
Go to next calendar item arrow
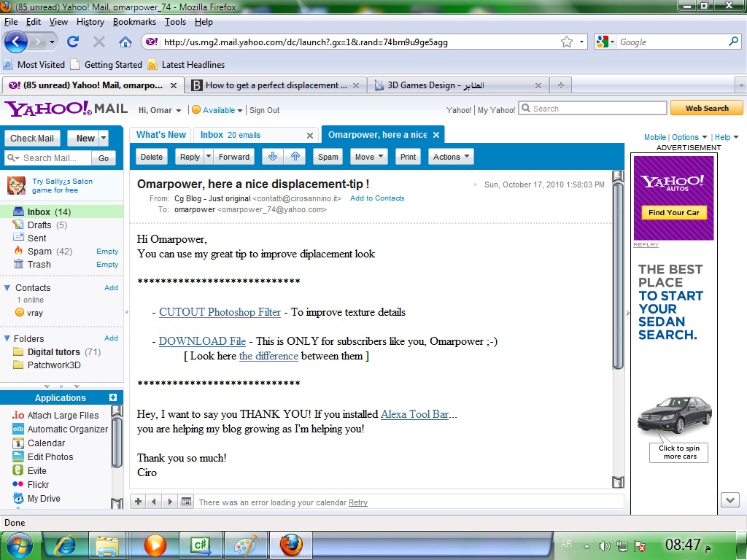click(x=170, y=502)
